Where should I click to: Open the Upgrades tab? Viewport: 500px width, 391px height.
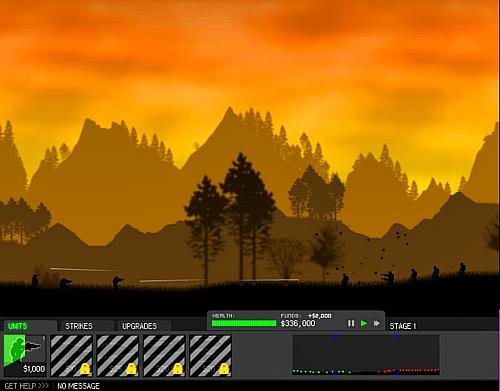(x=139, y=326)
